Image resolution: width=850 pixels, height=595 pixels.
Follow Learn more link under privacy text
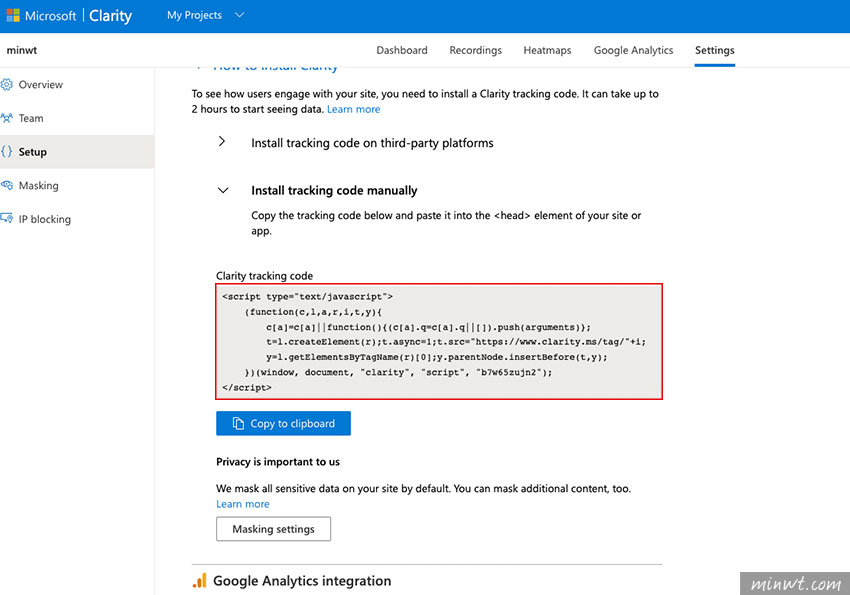click(243, 504)
